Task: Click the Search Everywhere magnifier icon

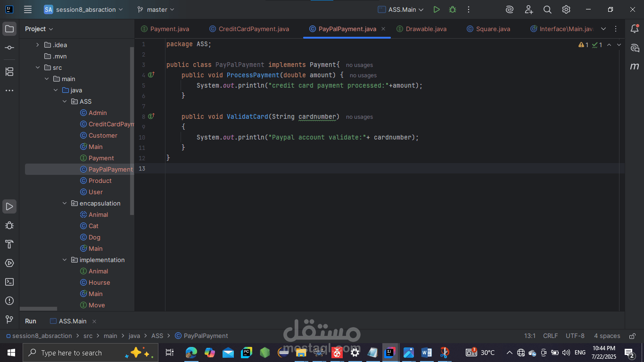Action: (x=547, y=9)
